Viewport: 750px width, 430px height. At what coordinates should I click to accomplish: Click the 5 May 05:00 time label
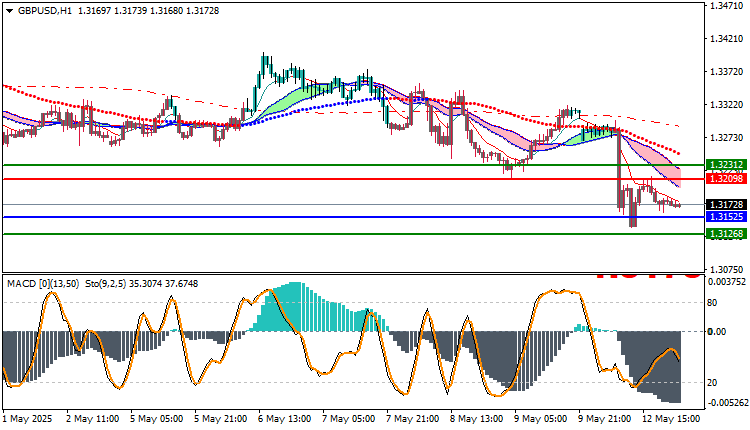click(x=156, y=419)
